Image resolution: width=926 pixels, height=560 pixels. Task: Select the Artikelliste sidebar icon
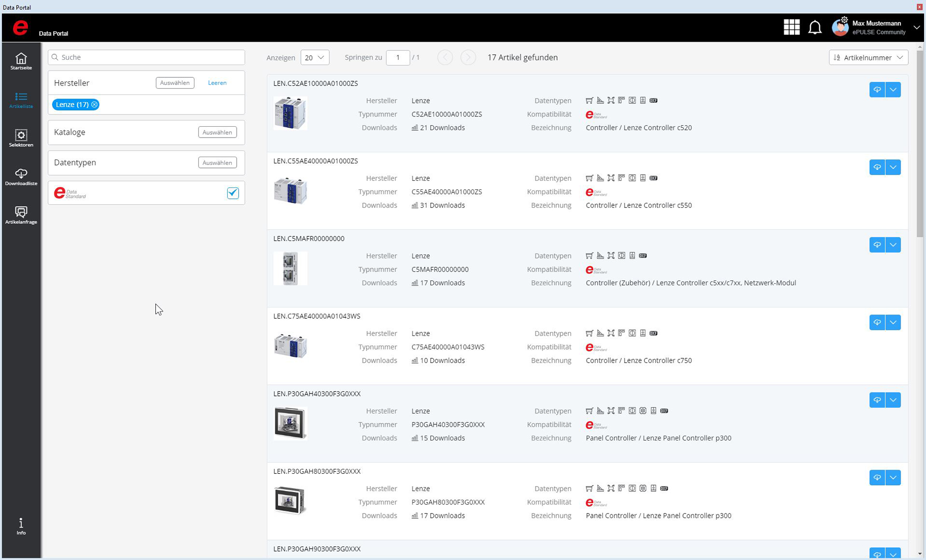pyautogui.click(x=21, y=100)
